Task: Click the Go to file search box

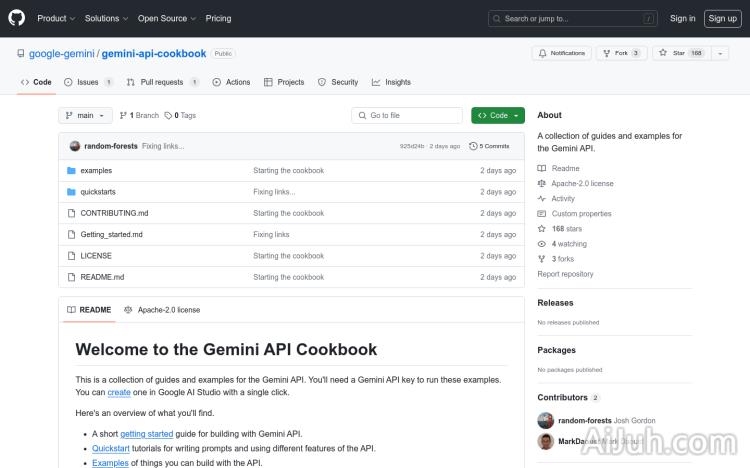Action: 407,115
